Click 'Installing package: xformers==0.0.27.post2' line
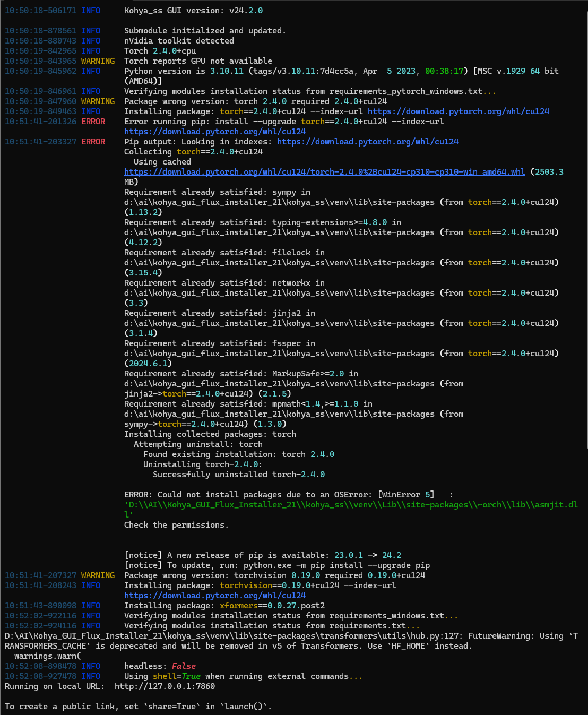This screenshot has height=715, width=588. 224,606
